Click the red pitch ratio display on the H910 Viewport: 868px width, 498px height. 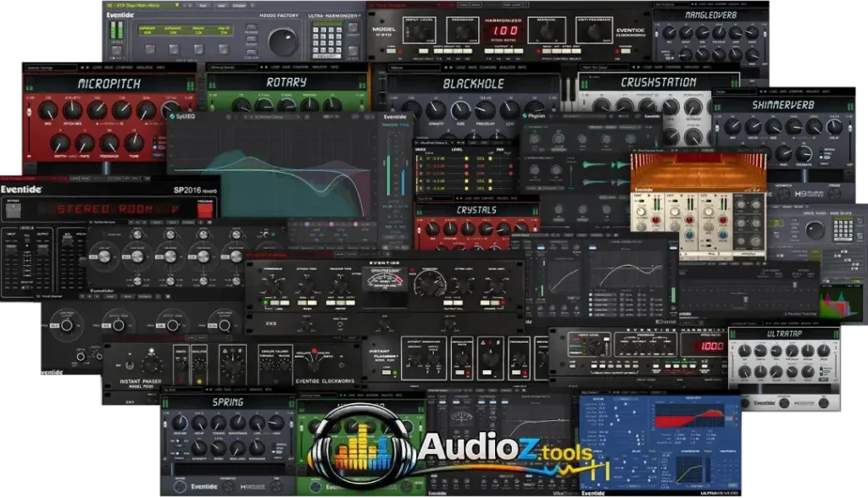(x=505, y=30)
